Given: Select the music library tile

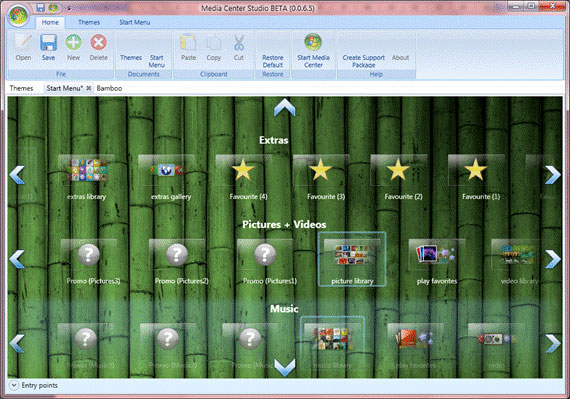Looking at the screenshot, I should pos(332,343).
